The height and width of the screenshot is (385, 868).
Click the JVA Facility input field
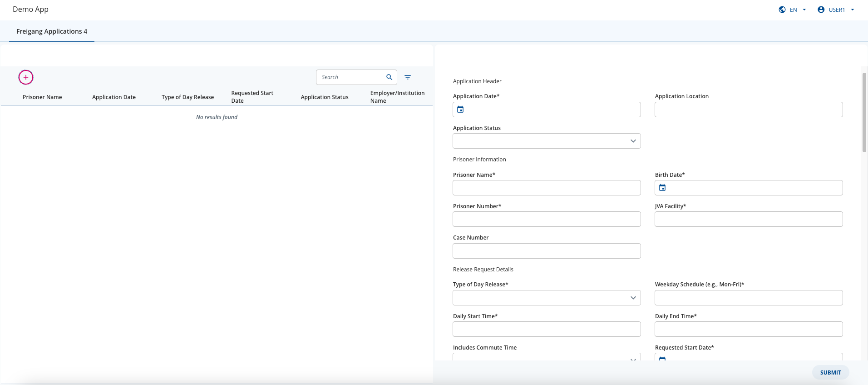[749, 219]
